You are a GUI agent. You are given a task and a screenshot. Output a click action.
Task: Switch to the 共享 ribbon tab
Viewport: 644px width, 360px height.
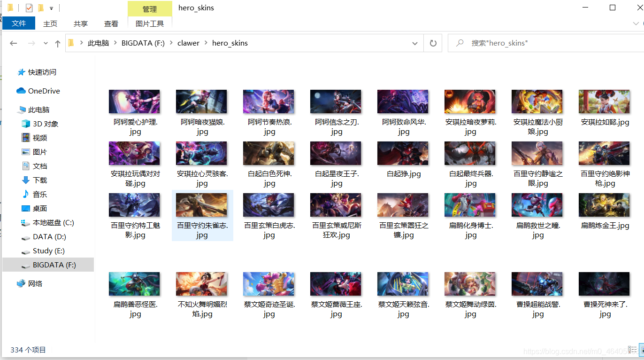click(81, 23)
